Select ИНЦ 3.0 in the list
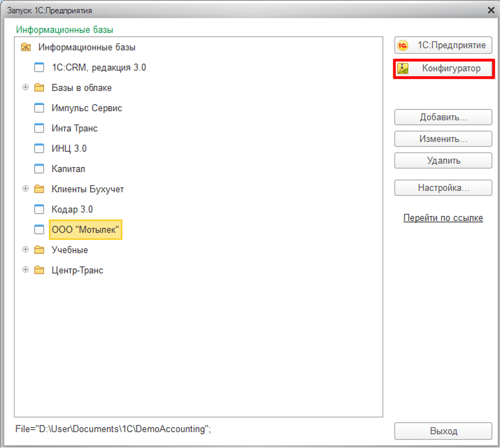 (x=69, y=149)
